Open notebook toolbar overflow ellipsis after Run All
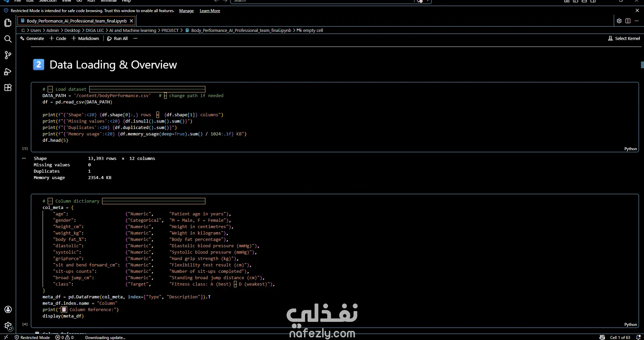This screenshot has width=644, height=340. pos(135,38)
